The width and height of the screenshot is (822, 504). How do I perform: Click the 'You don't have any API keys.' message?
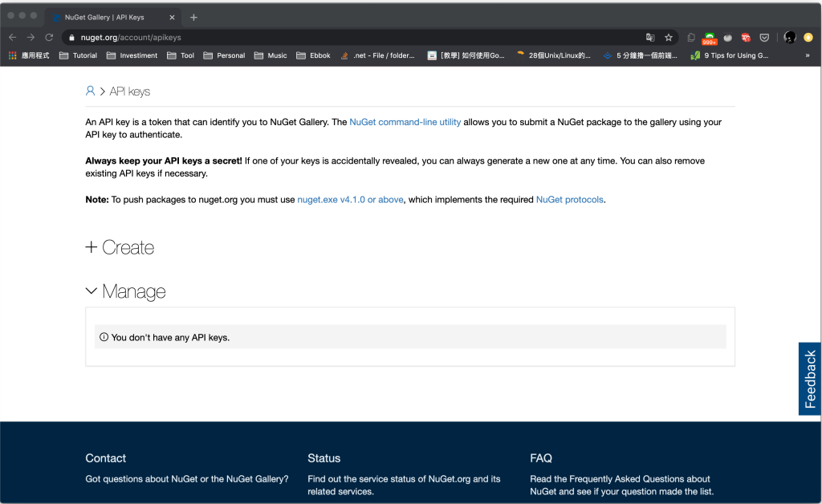click(170, 337)
